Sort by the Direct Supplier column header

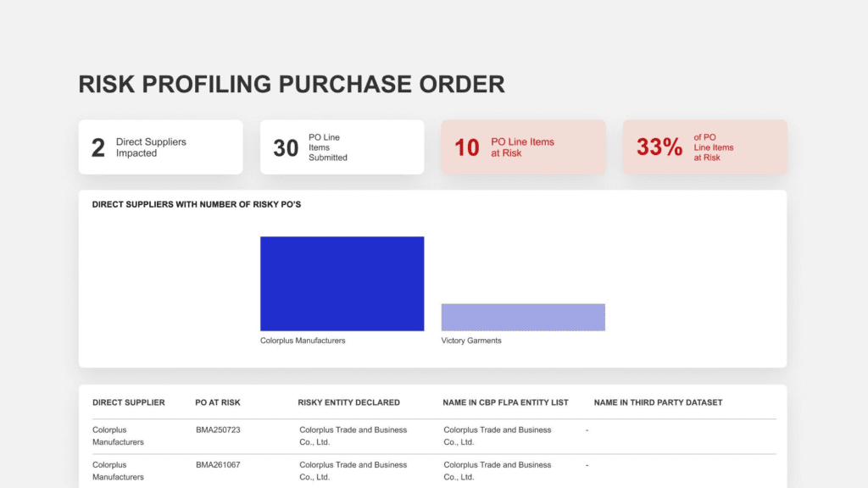[129, 402]
